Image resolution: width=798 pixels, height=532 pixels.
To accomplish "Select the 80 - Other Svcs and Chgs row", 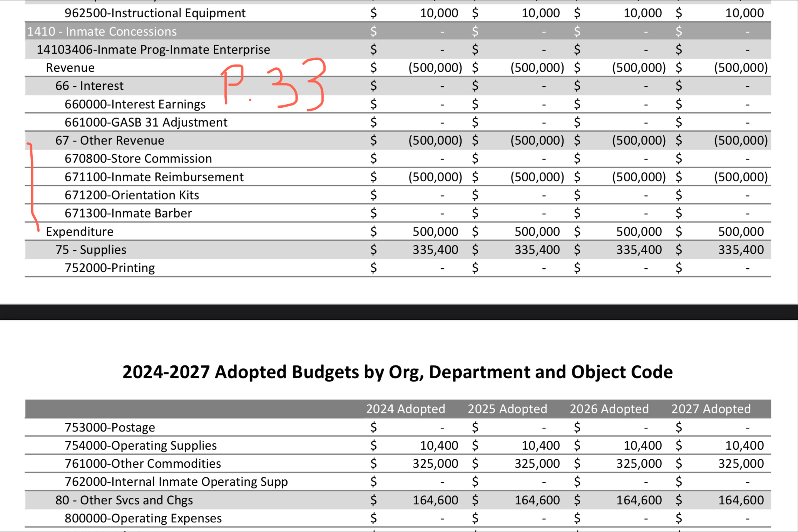I will click(x=124, y=500).
